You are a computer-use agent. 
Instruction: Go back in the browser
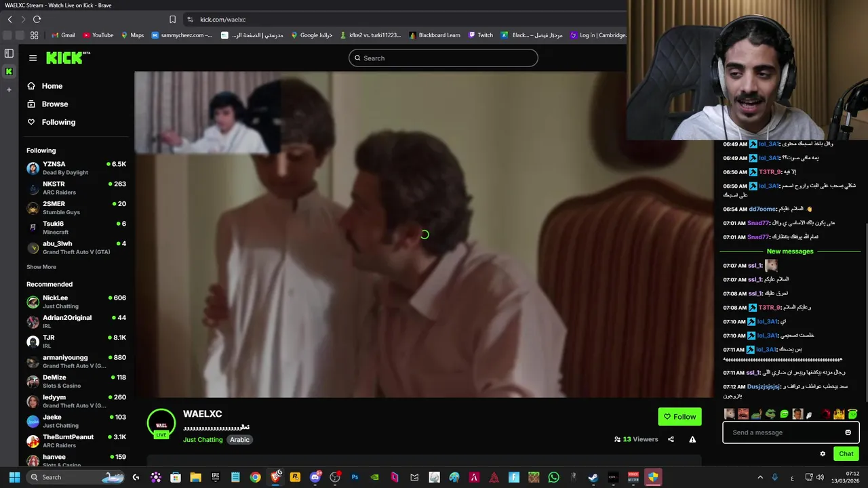click(x=9, y=20)
